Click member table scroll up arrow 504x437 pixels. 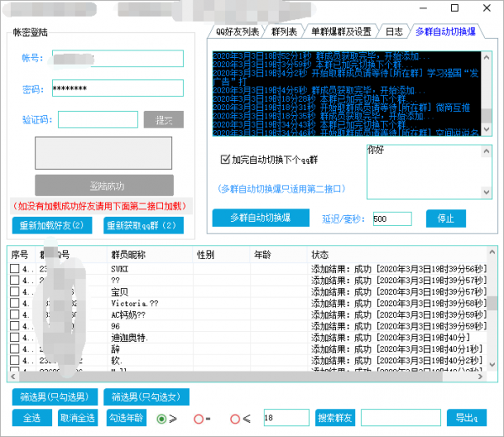tap(491, 252)
